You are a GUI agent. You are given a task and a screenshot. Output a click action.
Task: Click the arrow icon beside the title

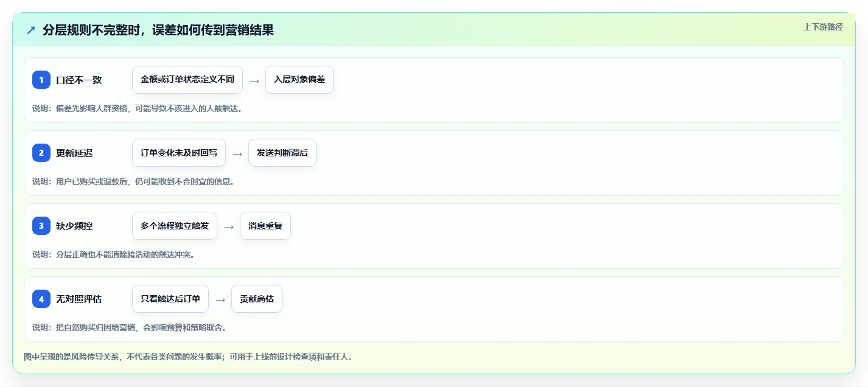coord(31,30)
